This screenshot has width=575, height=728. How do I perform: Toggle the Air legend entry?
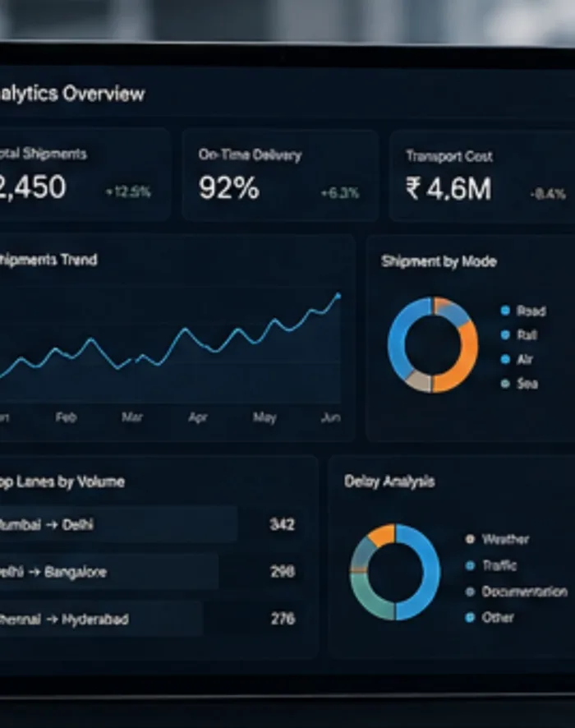517,359
